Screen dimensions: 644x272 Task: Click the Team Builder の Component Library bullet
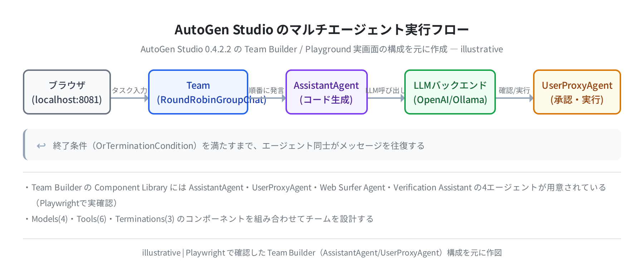pos(315,187)
